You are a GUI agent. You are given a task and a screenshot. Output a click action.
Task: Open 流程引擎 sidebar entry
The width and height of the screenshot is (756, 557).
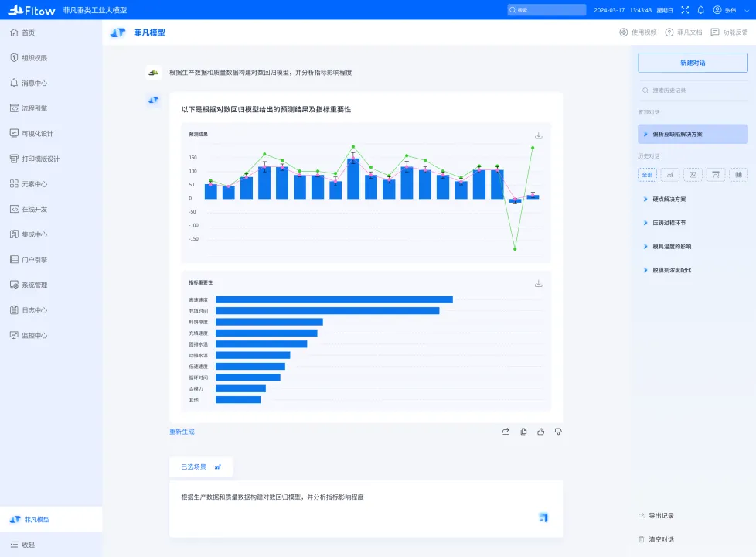tap(29, 108)
